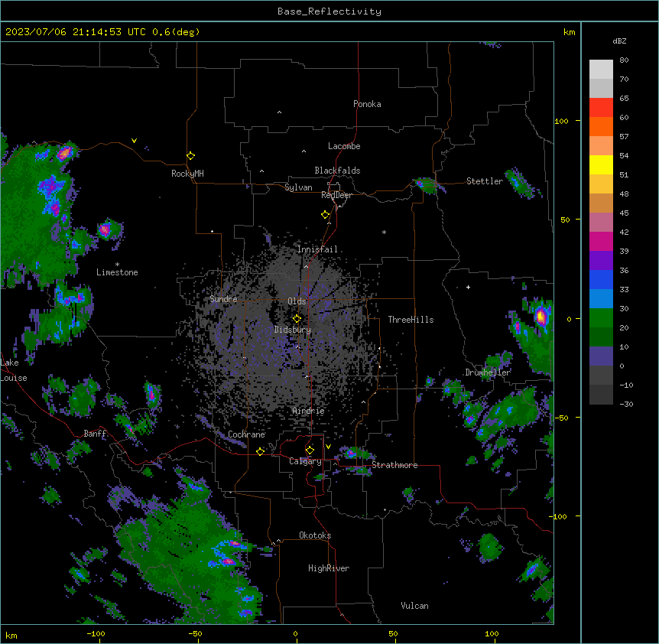Click the Lacombe city label

click(x=344, y=146)
